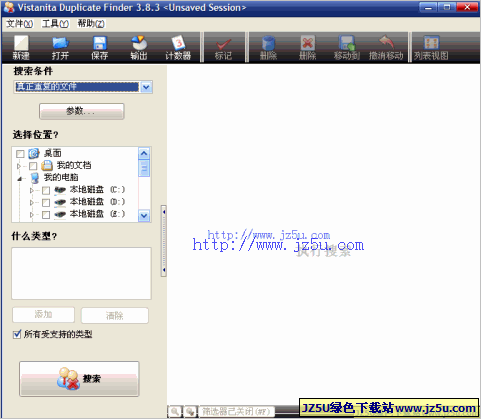Check the 本地磁盘 (E:) checkbox
This screenshot has width=481, height=419.
46,214
